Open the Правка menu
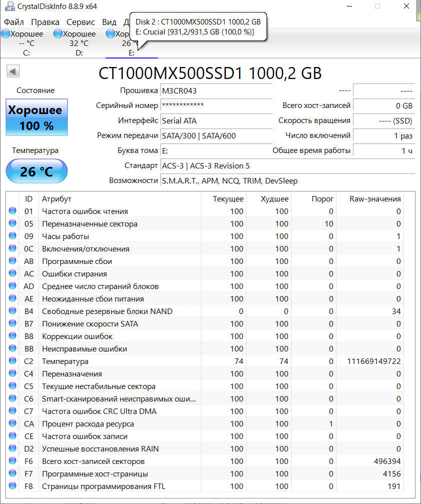 [x=45, y=22]
